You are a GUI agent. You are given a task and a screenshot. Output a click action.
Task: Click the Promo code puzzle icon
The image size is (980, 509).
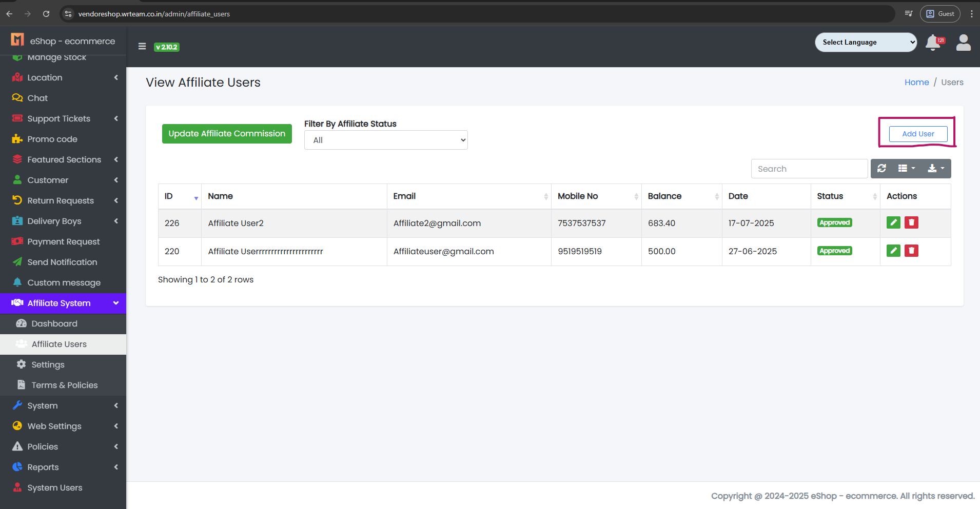click(x=17, y=139)
